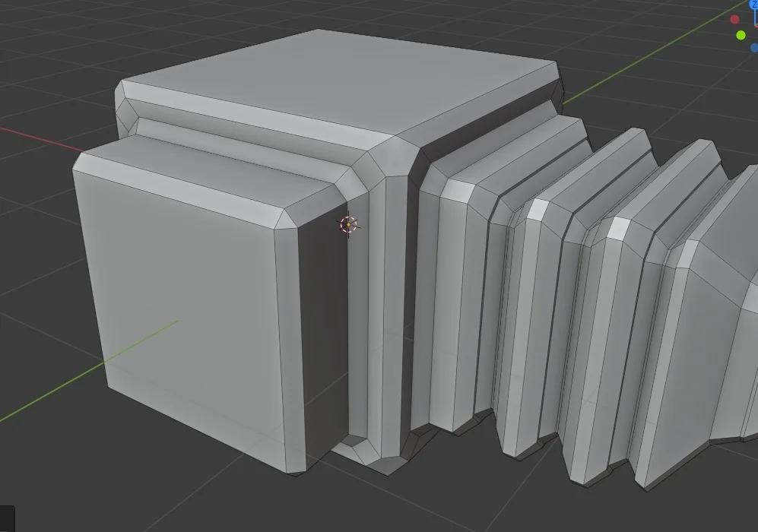Click the dark panel in the bottom-left corner

click(x=7, y=519)
